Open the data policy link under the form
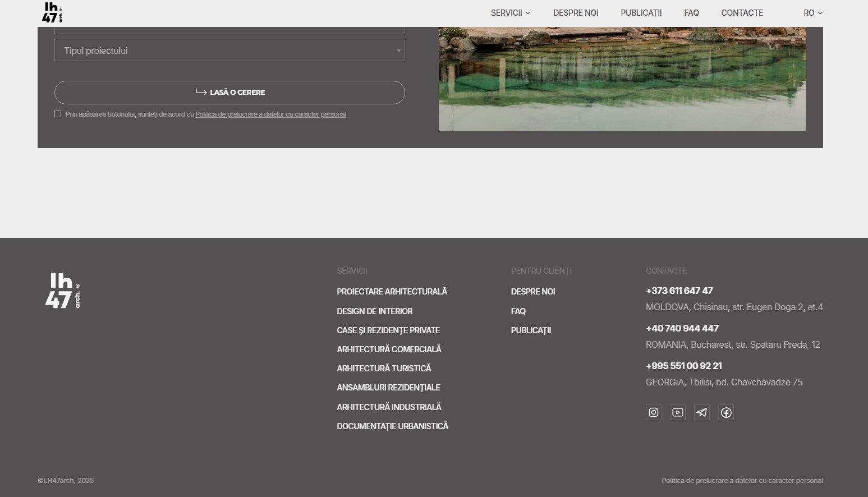Screen dimensions: 868x497 [x=270, y=114]
